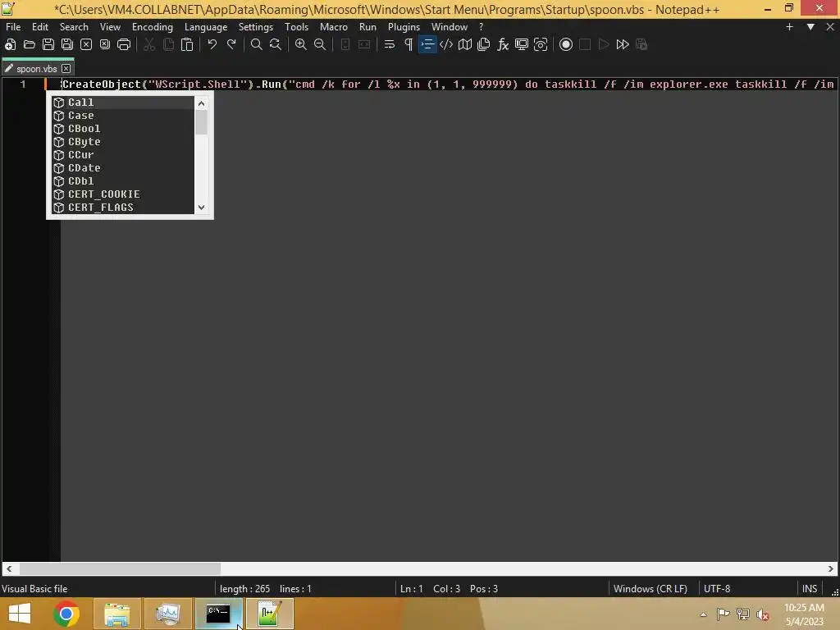The height and width of the screenshot is (630, 840).
Task: Click the Zoom In toolbar icon
Action: pyautogui.click(x=301, y=44)
